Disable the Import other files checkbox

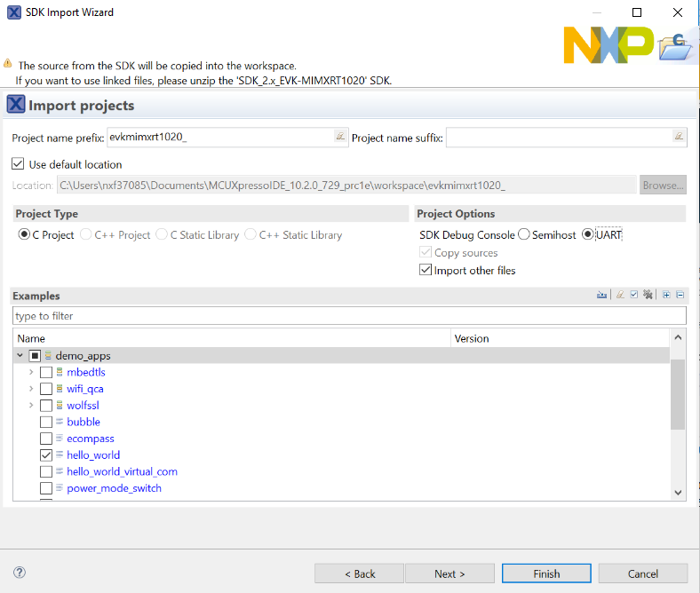tap(426, 270)
